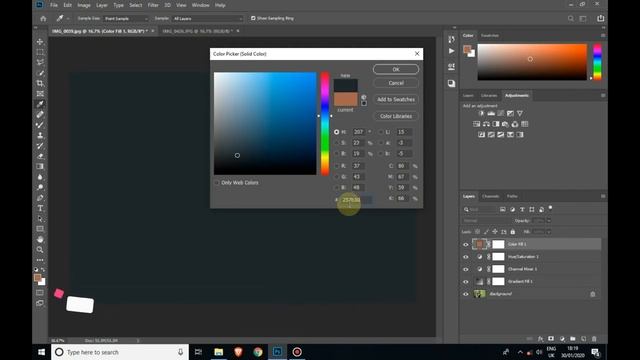Hide the Background layer
This screenshot has height=360, width=640.
[x=466, y=294]
